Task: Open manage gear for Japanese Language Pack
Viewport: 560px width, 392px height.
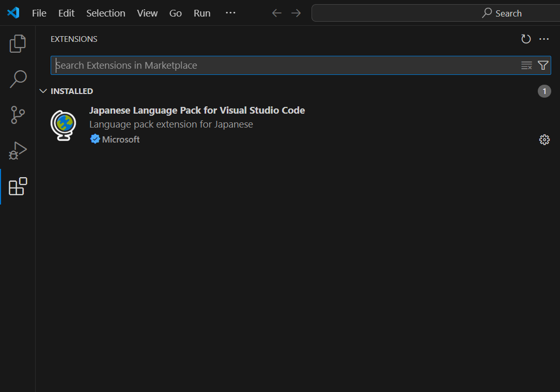Action: (545, 139)
